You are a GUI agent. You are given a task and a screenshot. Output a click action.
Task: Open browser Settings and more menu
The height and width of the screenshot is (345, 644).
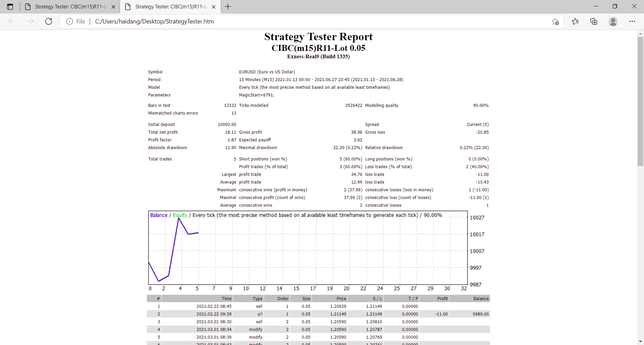(632, 21)
